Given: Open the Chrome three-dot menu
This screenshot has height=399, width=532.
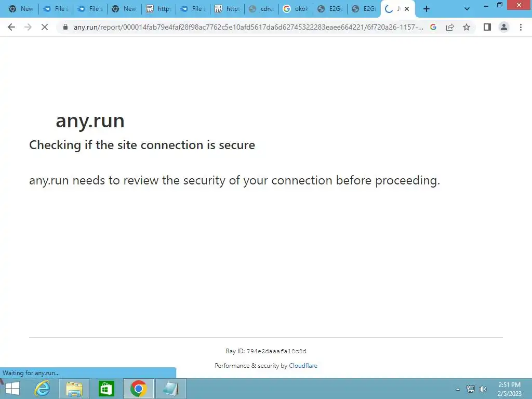Looking at the screenshot, I should [x=521, y=27].
